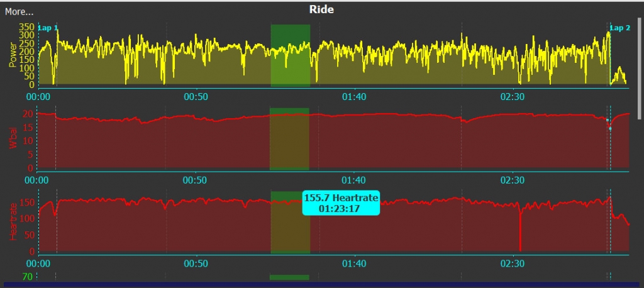
Task: Open the More... chart menu
Action: click(19, 11)
